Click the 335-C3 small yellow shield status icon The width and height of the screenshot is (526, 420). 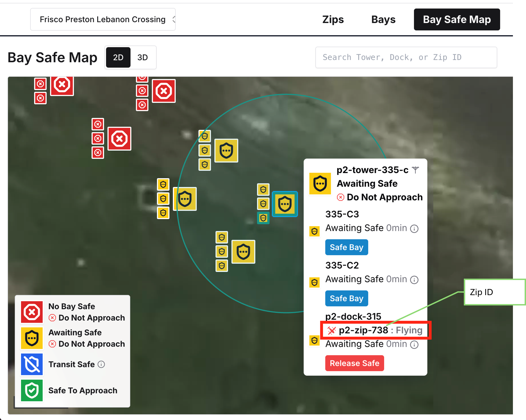tap(315, 231)
